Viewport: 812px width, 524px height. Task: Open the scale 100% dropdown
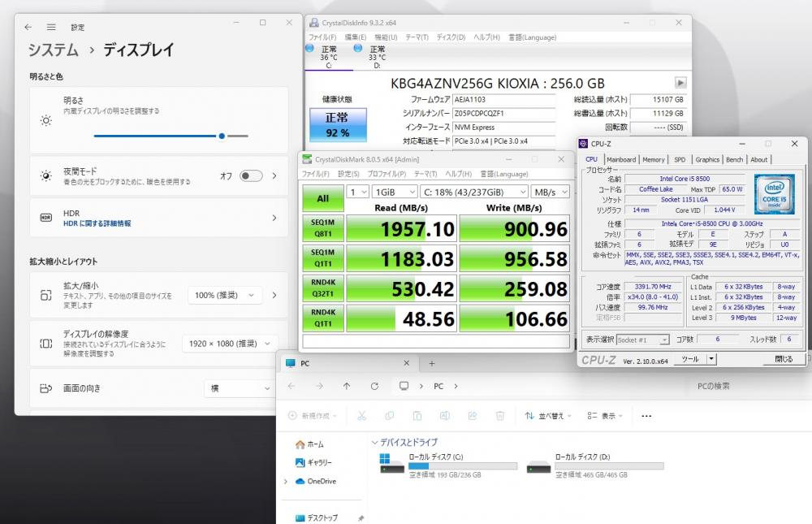pos(225,295)
